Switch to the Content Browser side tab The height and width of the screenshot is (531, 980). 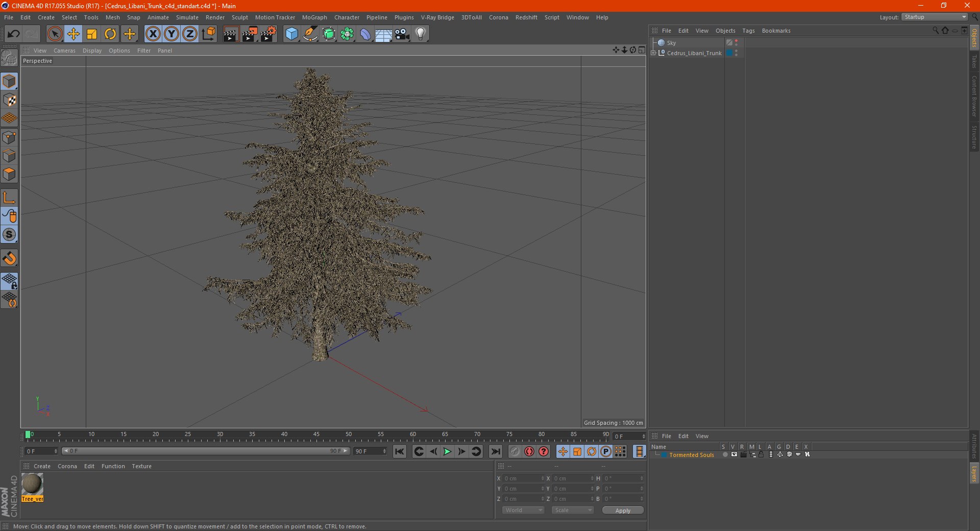click(974, 95)
